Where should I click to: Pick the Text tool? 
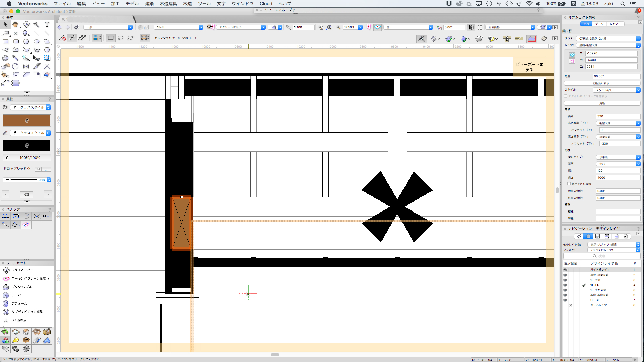coord(47,24)
